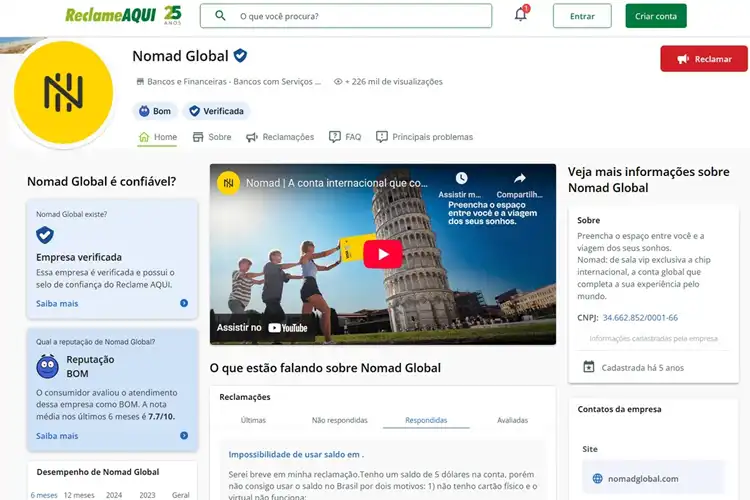750x500 pixels.
Task: Select 2023 performance period
Action: [147, 495]
